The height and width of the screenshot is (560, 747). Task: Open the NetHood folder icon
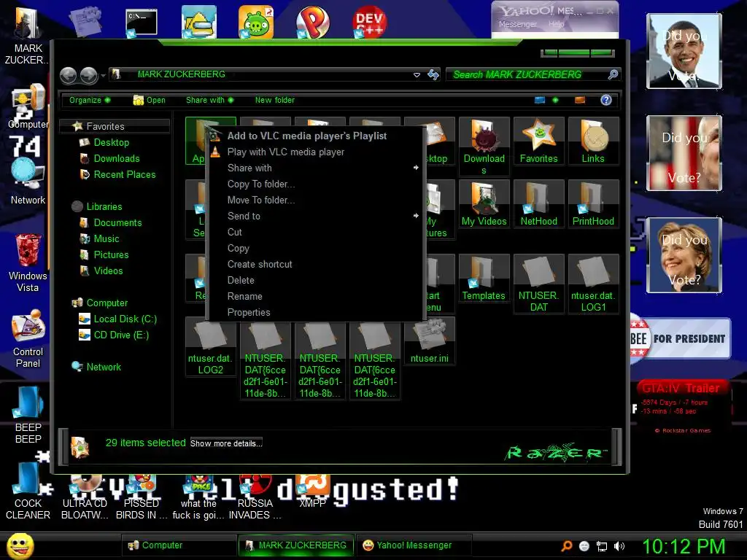539,204
